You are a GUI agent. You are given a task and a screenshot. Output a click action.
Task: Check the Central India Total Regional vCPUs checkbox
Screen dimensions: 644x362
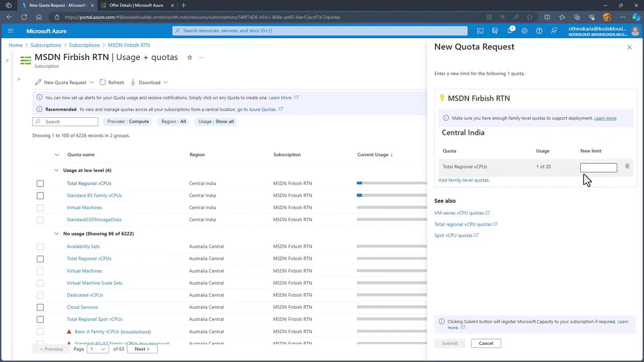point(40,184)
